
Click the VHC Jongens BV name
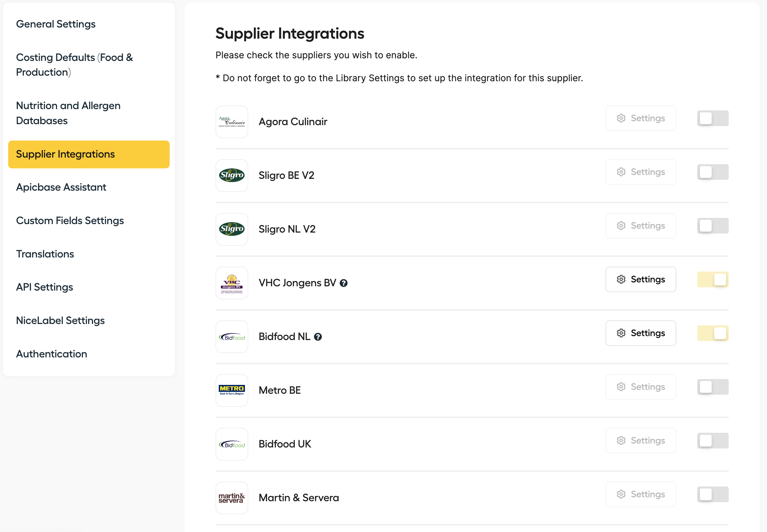pyautogui.click(x=297, y=283)
